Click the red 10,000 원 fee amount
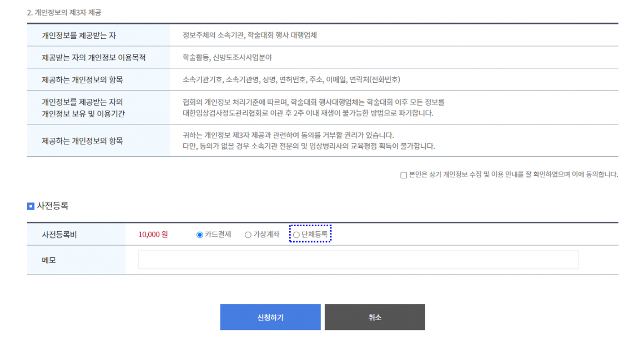Viewport: 644px width, 344px height. coord(153,235)
